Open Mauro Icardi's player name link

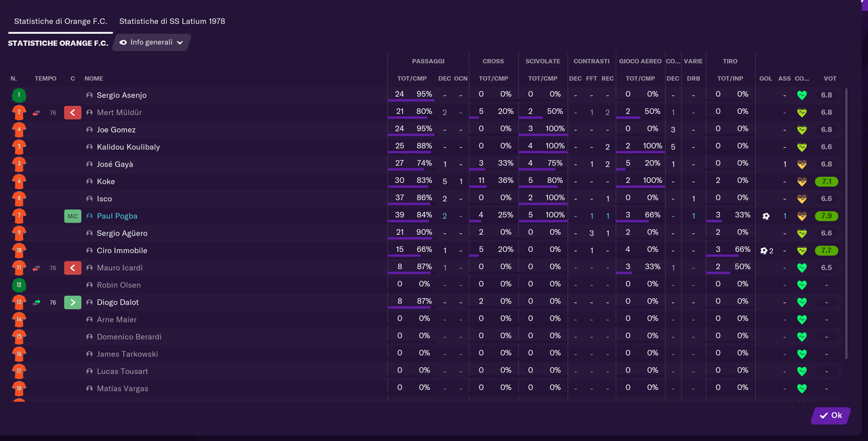point(119,268)
